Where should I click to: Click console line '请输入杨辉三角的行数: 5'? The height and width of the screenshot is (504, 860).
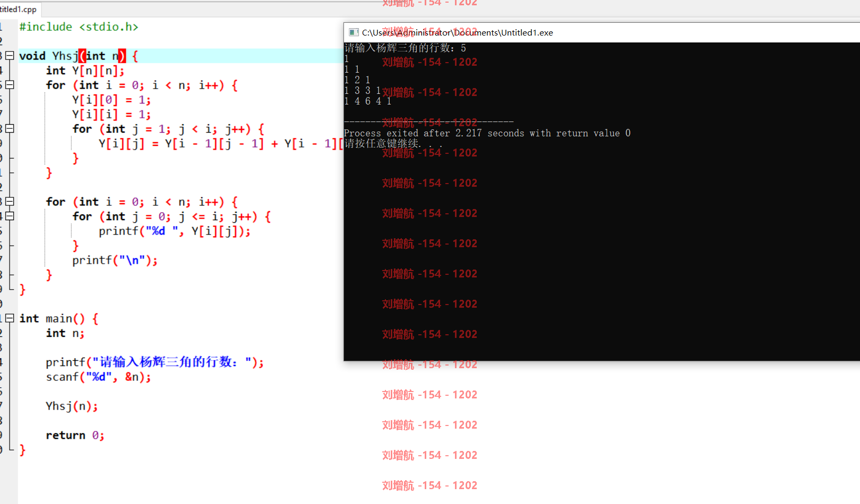(x=405, y=48)
